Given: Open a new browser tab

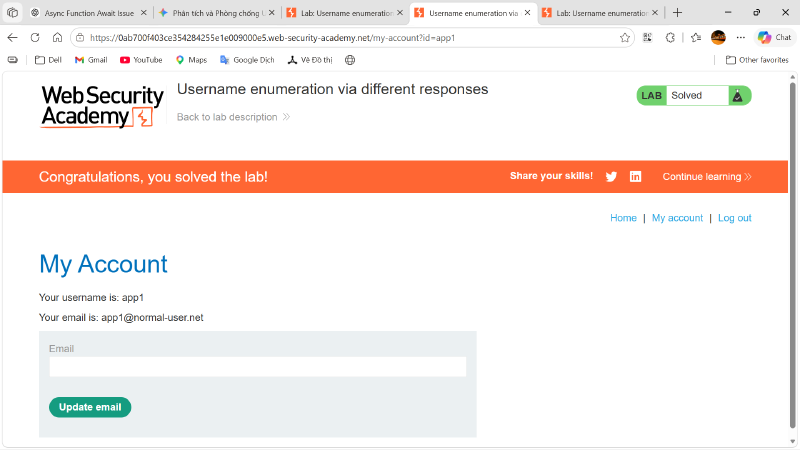Looking at the screenshot, I should (678, 13).
